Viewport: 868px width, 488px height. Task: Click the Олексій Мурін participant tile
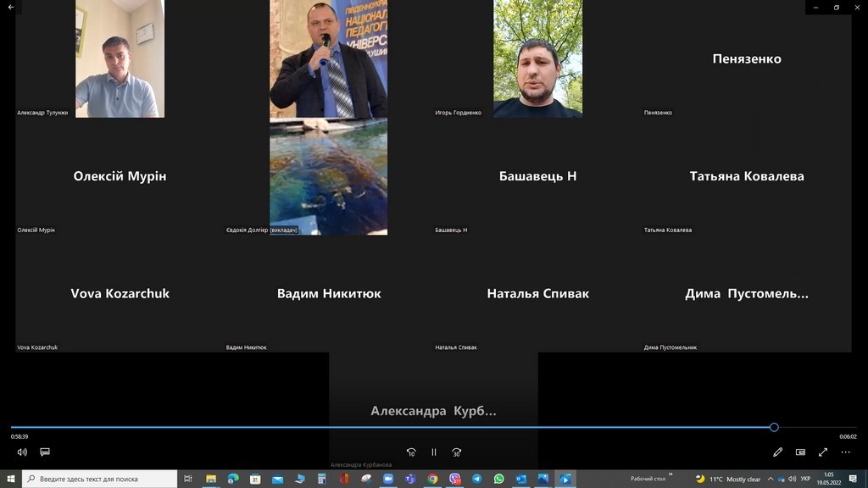click(x=120, y=176)
